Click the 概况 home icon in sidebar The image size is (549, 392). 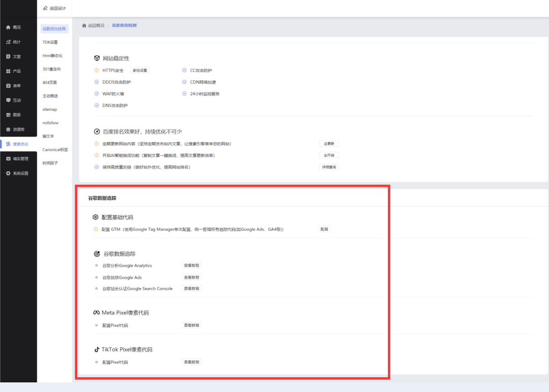pos(8,27)
